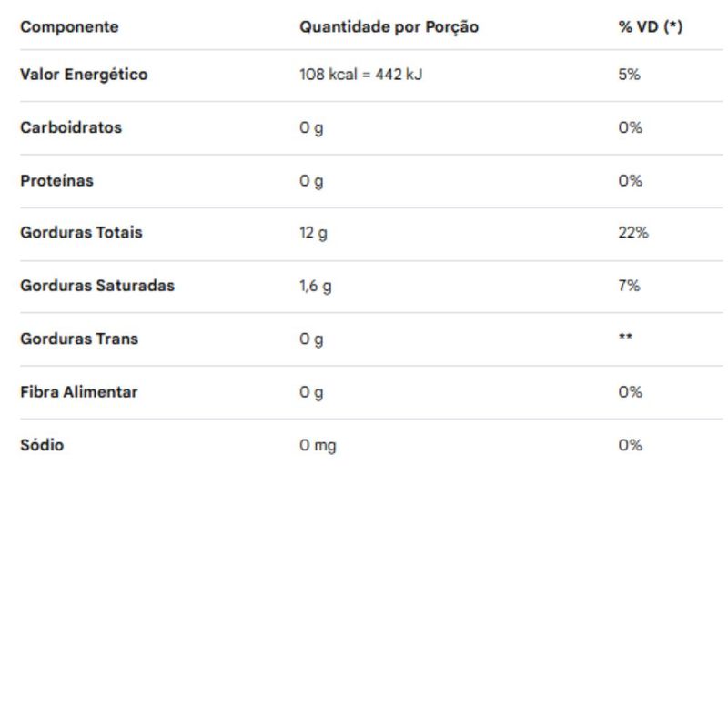This screenshot has height=728, width=728.
Task: Click the 0% value in Sódio row
Action: pos(630,445)
